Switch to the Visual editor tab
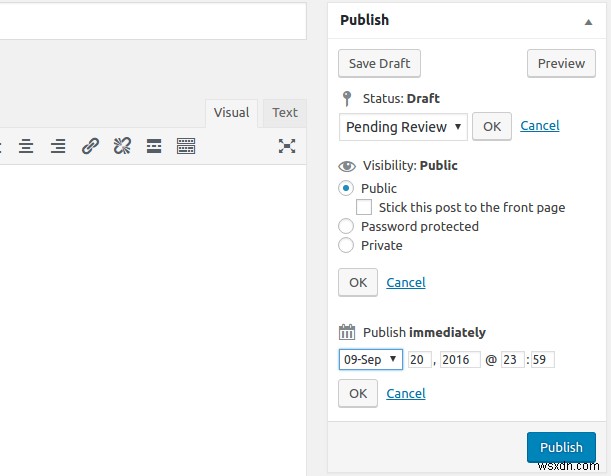Viewport: 611px width, 476px height. tap(231, 113)
